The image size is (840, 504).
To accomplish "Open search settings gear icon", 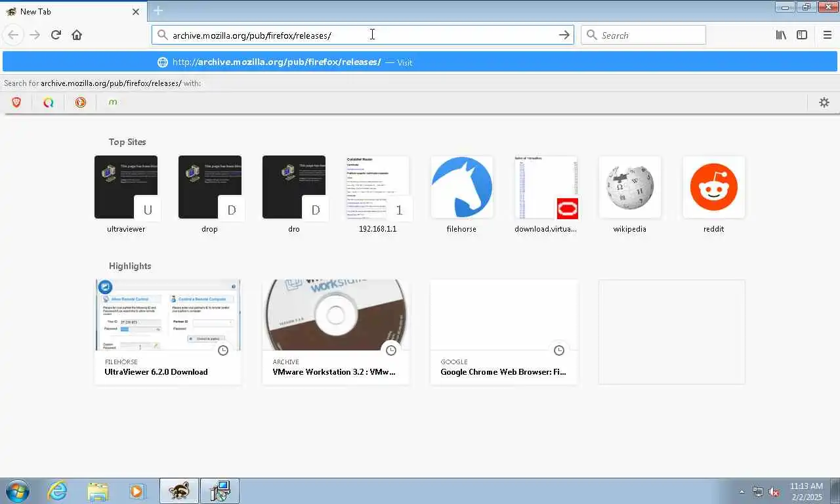I will point(824,102).
